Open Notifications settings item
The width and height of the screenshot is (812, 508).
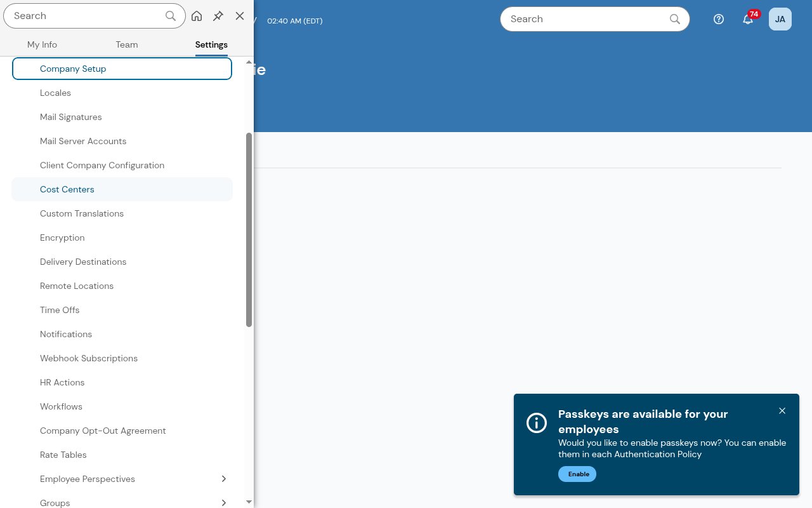(122, 334)
